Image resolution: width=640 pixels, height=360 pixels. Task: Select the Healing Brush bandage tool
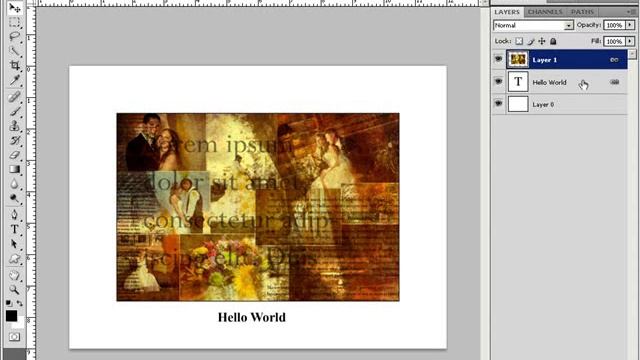14,96
